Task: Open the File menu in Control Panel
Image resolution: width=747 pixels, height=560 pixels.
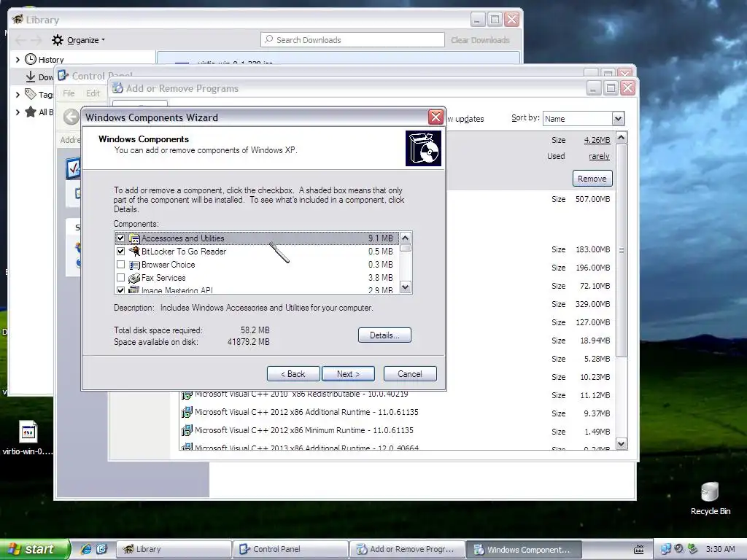Action: pyautogui.click(x=69, y=93)
